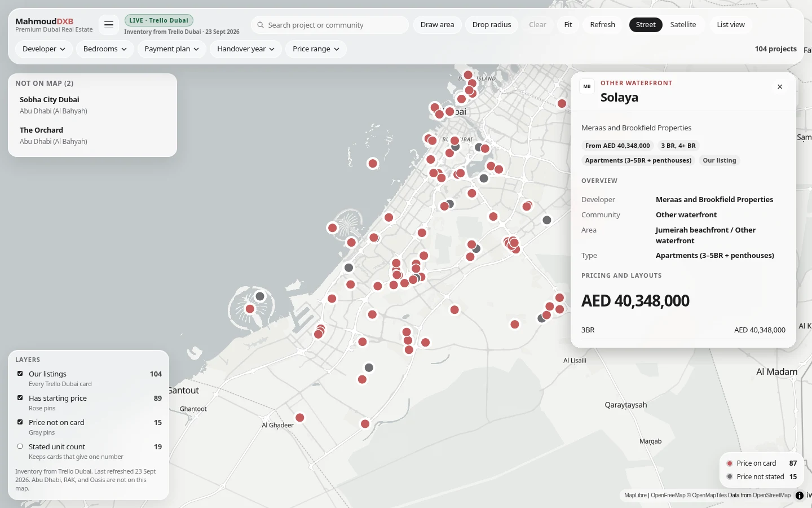Viewport: 812px width, 508px height.
Task: Click the Price not stated legend entry
Action: click(761, 477)
